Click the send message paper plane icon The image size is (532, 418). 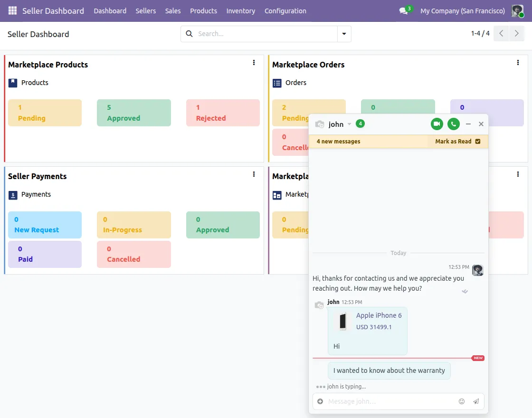(x=476, y=401)
